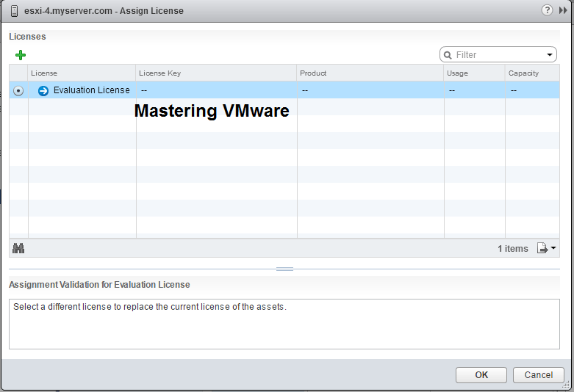This screenshot has width=574, height=392.
Task: Sort by the Product column header
Action: coord(370,73)
